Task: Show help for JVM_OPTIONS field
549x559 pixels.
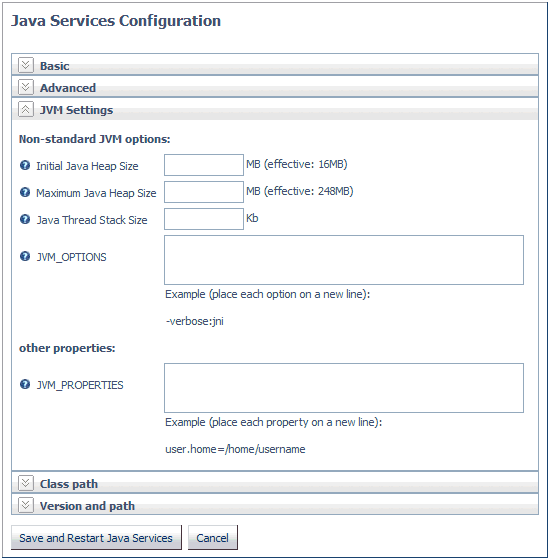Action: (25, 256)
